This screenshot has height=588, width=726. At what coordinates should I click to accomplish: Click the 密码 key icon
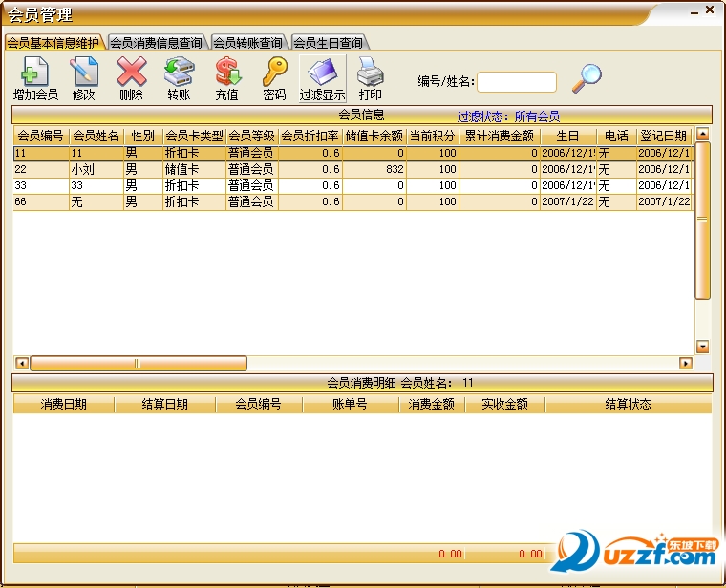(274, 78)
